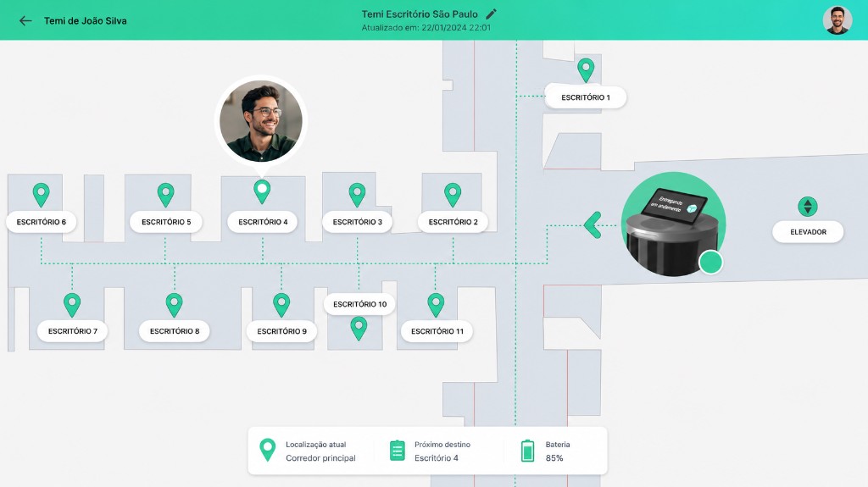Image resolution: width=868 pixels, height=487 pixels.
Task: Select the Escritório 4 destination pin
Action: [x=262, y=192]
